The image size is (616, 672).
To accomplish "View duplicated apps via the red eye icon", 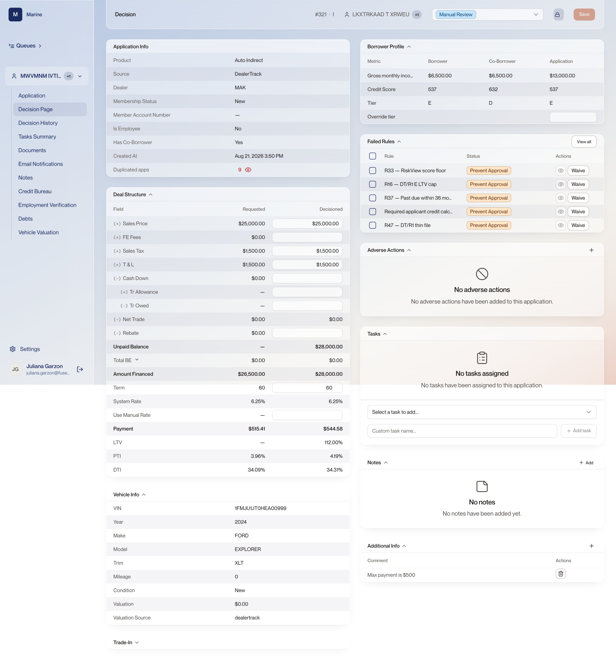I will point(248,170).
